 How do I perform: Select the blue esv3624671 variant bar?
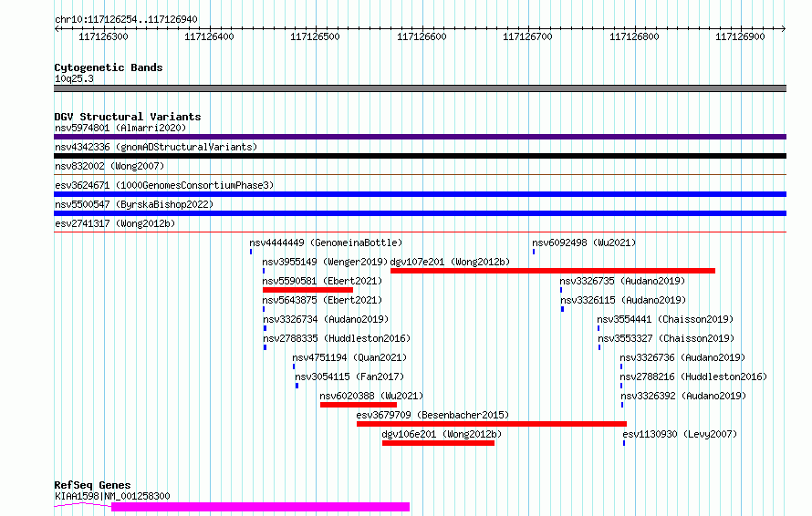[420, 194]
